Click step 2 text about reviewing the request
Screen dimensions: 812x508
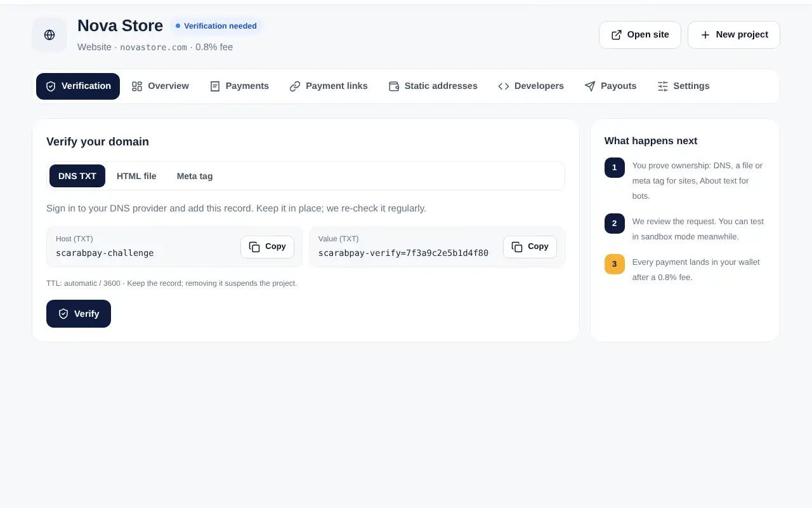698,229
